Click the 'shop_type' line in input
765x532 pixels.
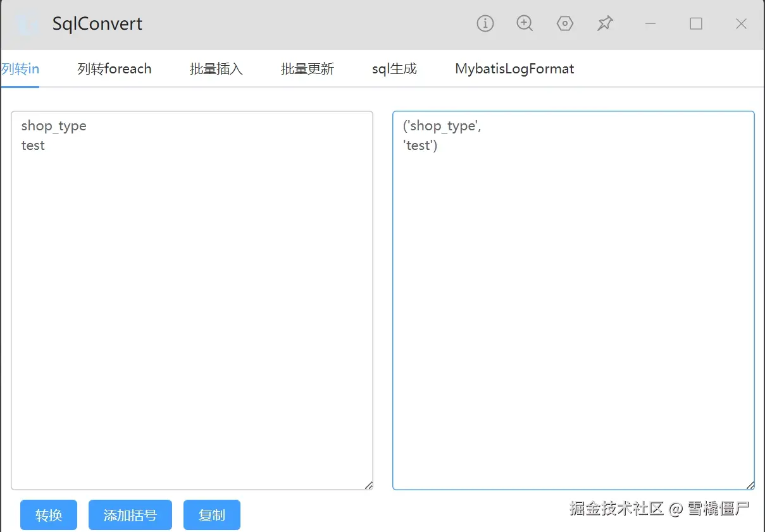coord(54,126)
